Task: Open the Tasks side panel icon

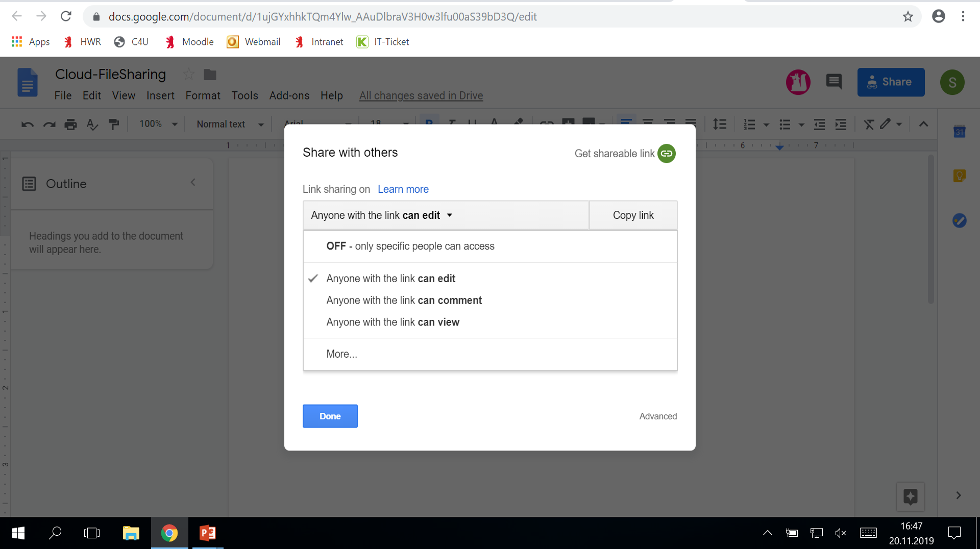Action: pyautogui.click(x=959, y=220)
